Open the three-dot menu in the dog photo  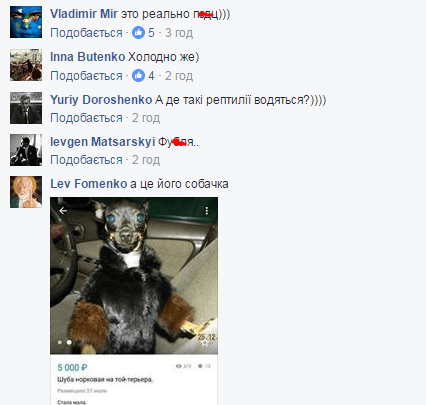coord(207,210)
